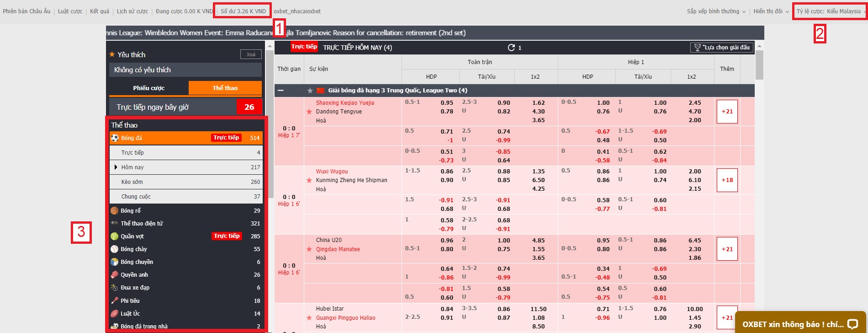Collapse the China League Two section
Viewport: 868px width, 333px height.
[281, 91]
